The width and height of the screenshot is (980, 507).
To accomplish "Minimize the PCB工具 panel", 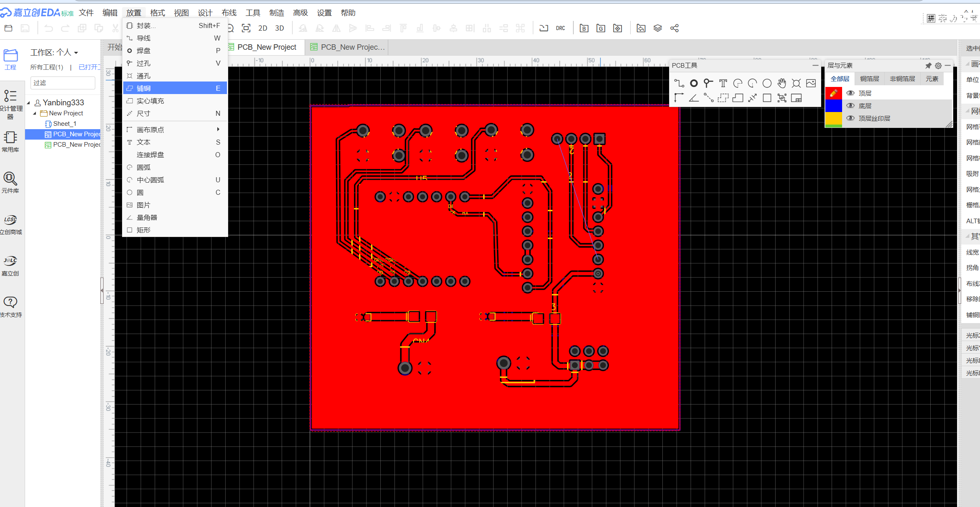I will click(815, 66).
